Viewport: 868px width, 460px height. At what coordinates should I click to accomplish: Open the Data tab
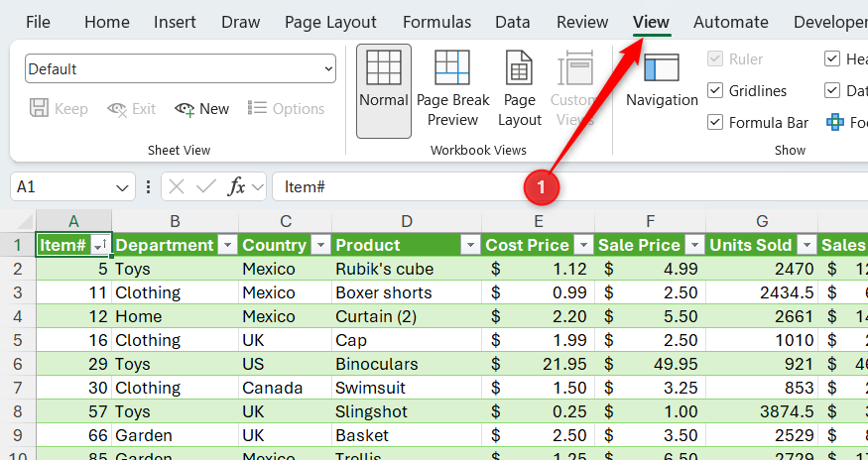513,22
